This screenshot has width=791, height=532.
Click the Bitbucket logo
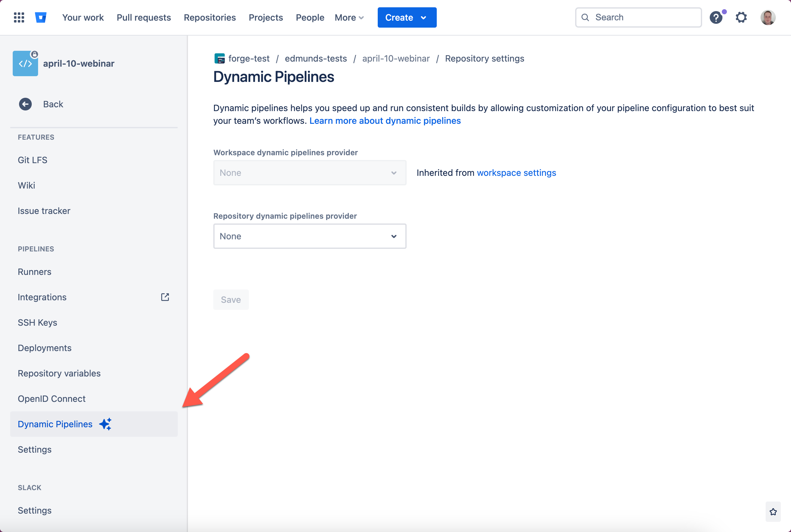[x=41, y=17]
